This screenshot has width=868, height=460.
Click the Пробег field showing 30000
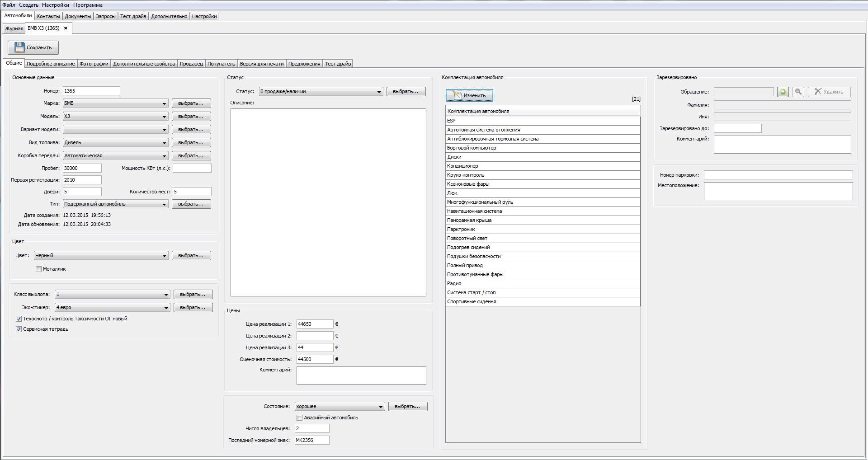pos(82,168)
